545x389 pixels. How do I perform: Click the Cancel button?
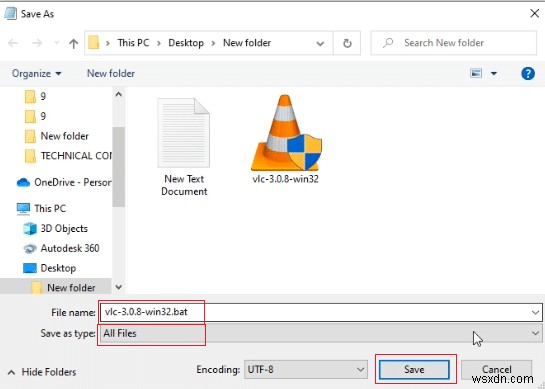(x=497, y=369)
